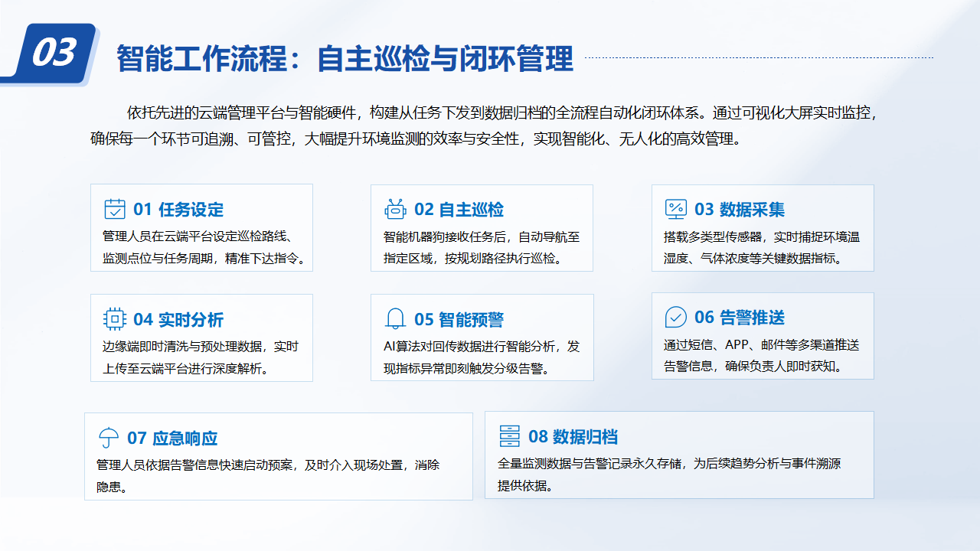Click the calendar-check icon beside 任务设定
This screenshot has width=980, height=551.
[x=115, y=209]
